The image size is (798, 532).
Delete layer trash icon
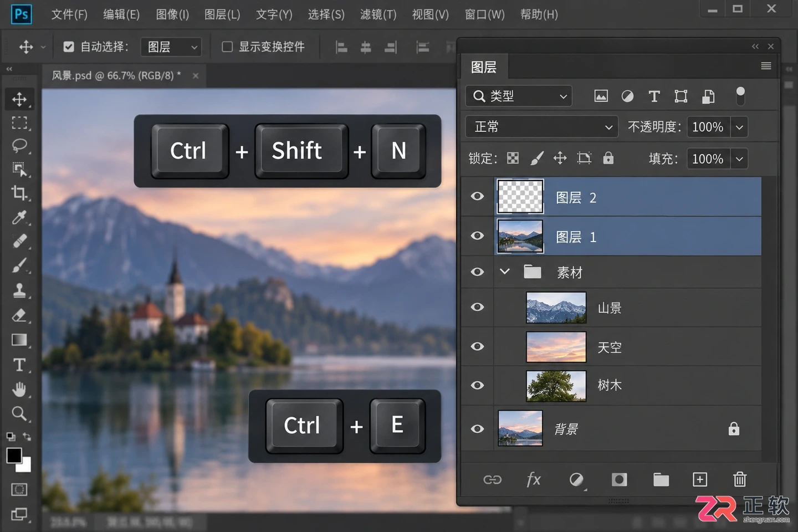click(x=740, y=479)
